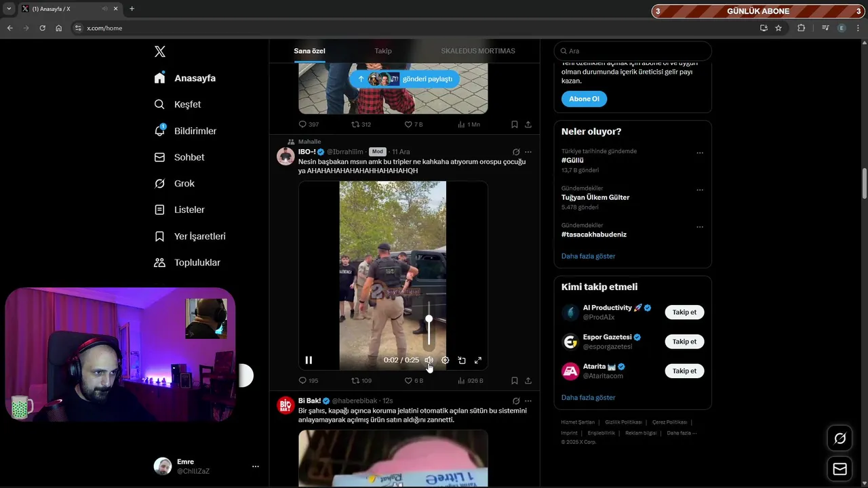868x488 pixels.
Task: Open video settings gear icon
Action: tap(446, 361)
